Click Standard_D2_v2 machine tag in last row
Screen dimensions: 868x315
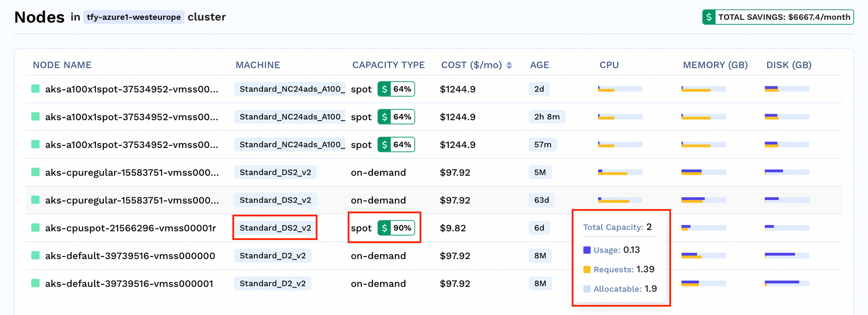tap(273, 283)
